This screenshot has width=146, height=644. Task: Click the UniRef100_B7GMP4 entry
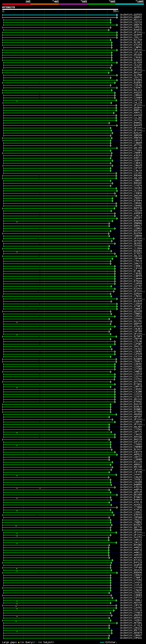coord(131,201)
